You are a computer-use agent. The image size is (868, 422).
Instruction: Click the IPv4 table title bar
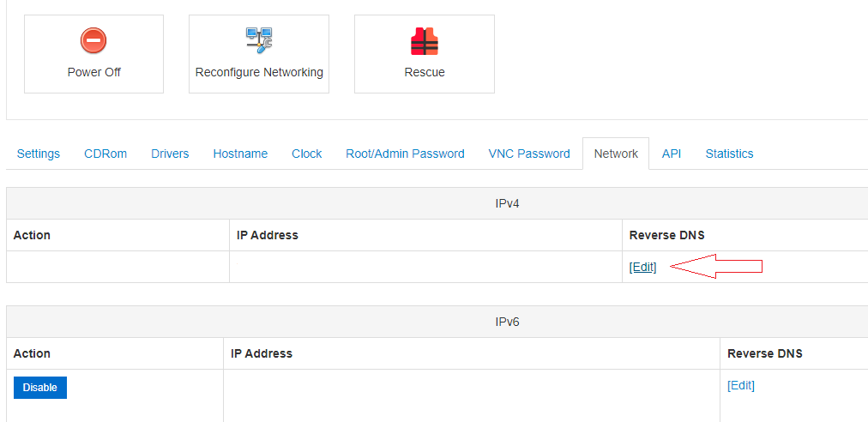(x=508, y=203)
